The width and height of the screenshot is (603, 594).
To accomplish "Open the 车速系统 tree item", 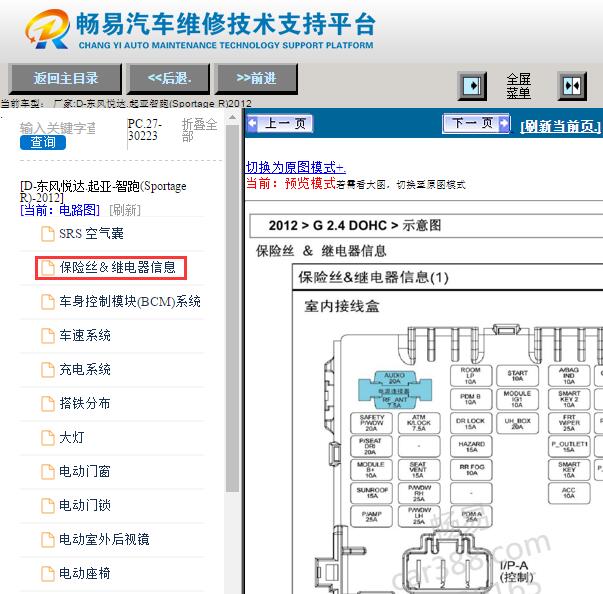I will [85, 335].
